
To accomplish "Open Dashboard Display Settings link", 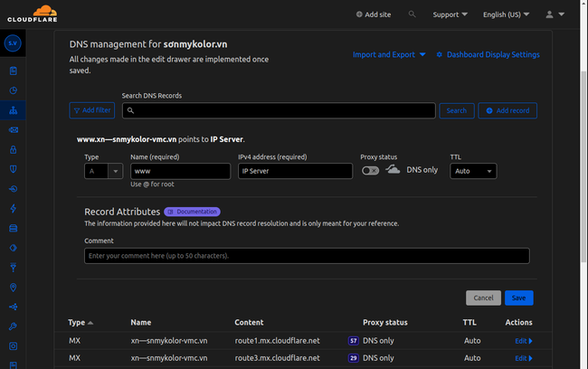I will tap(493, 55).
